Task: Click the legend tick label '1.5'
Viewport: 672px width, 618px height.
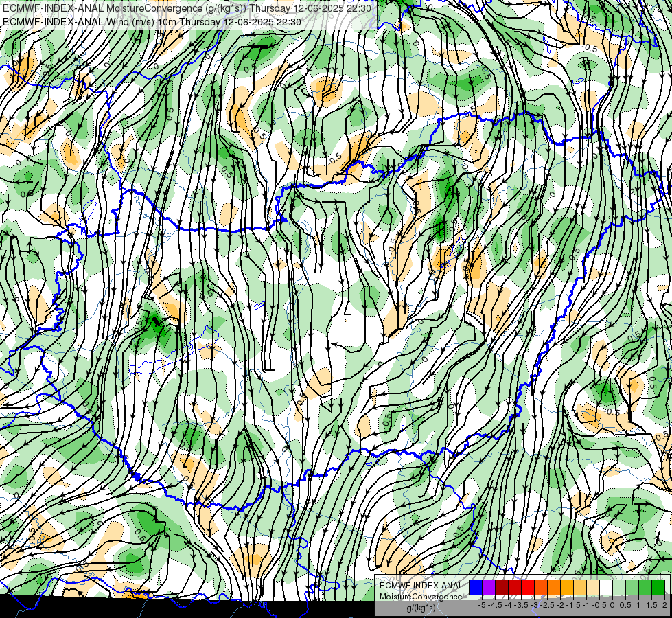Action: pyautogui.click(x=651, y=605)
